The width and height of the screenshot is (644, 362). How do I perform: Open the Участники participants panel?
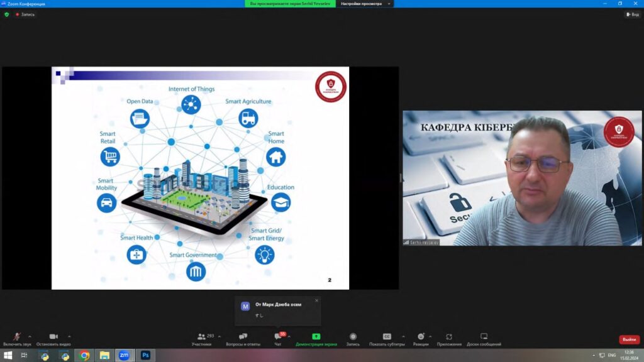pyautogui.click(x=201, y=337)
